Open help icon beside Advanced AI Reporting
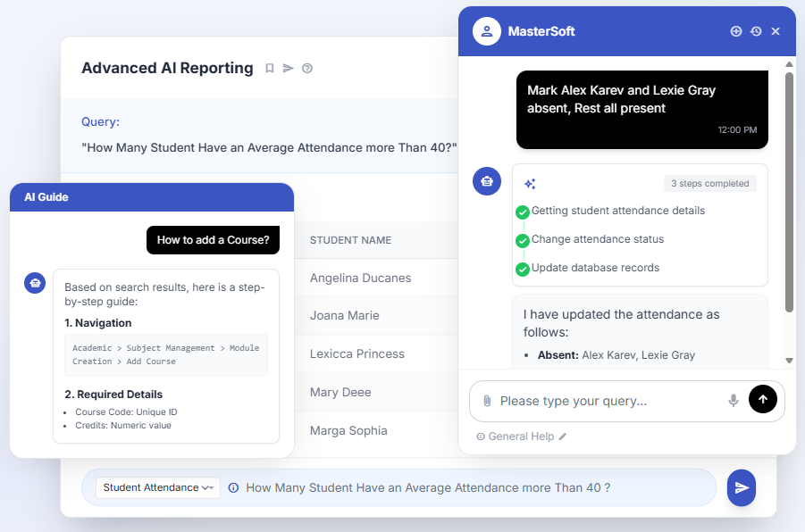The height and width of the screenshot is (532, 805). [307, 69]
